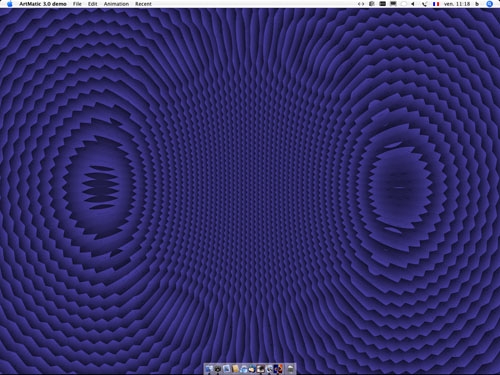Click the phone modem status icon
The width and height of the screenshot is (500, 375).
(424, 4)
